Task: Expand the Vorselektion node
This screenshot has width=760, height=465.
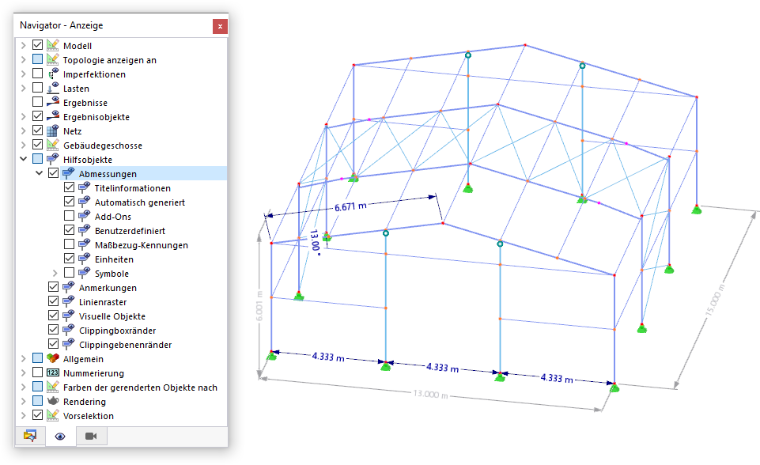Action: (23, 416)
